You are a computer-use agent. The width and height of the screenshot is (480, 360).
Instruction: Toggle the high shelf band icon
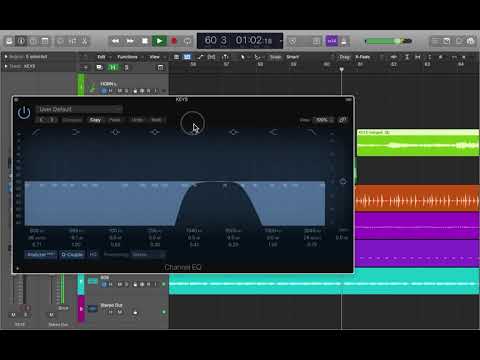click(x=273, y=132)
